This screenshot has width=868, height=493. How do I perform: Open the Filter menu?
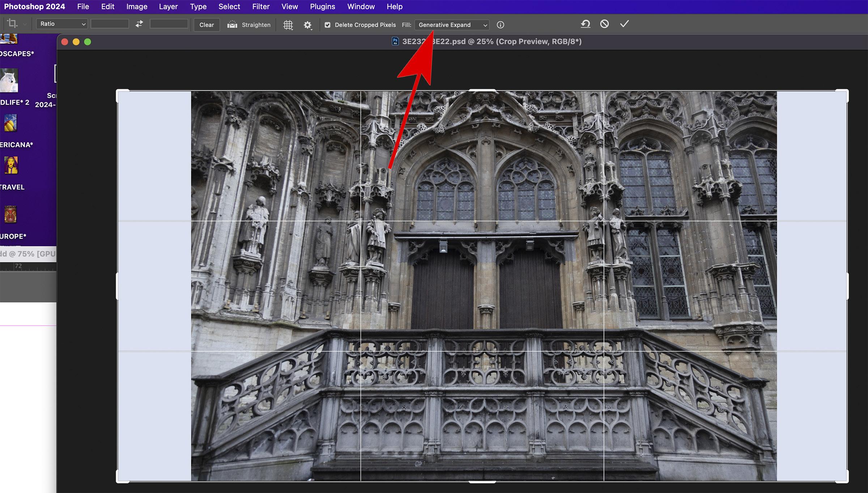click(x=260, y=7)
